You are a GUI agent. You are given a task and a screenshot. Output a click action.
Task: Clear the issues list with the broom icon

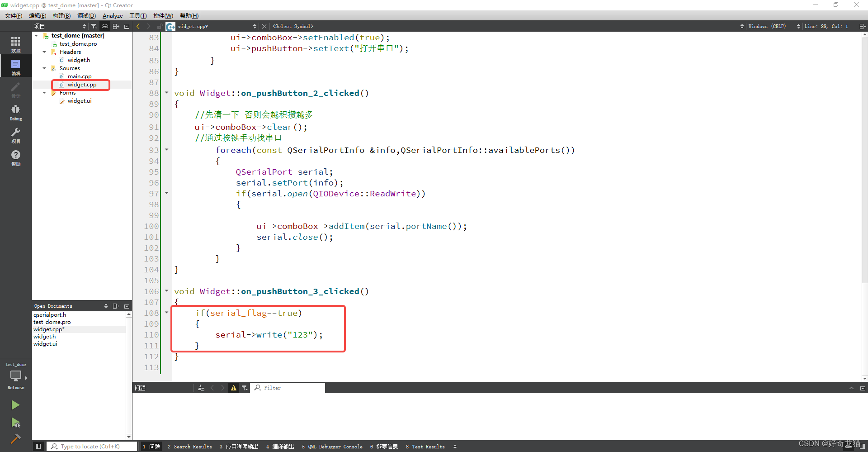tap(201, 388)
